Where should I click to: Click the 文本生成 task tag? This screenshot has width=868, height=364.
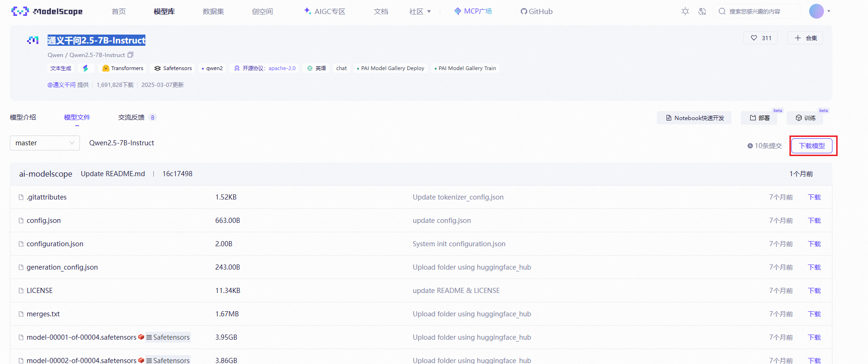coord(61,68)
